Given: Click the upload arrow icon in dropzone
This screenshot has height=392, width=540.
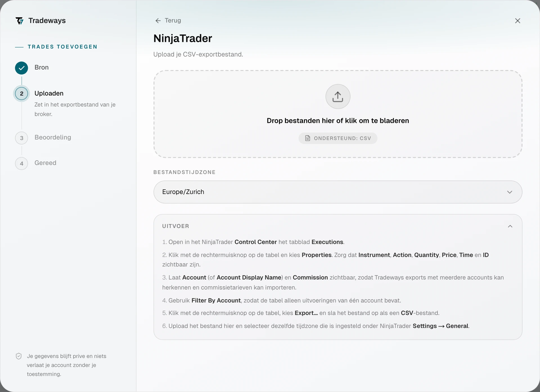Looking at the screenshot, I should [x=338, y=96].
